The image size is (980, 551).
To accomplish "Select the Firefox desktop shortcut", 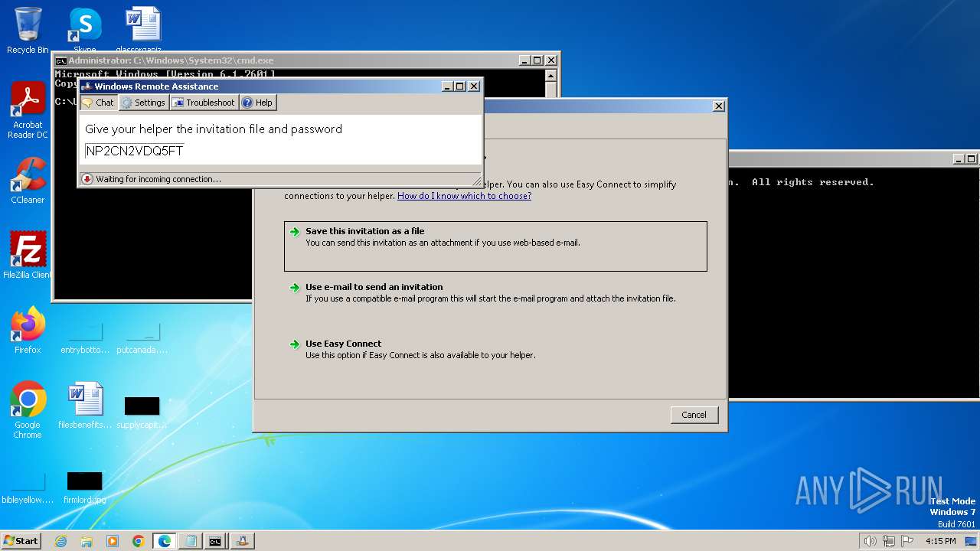I will [28, 331].
